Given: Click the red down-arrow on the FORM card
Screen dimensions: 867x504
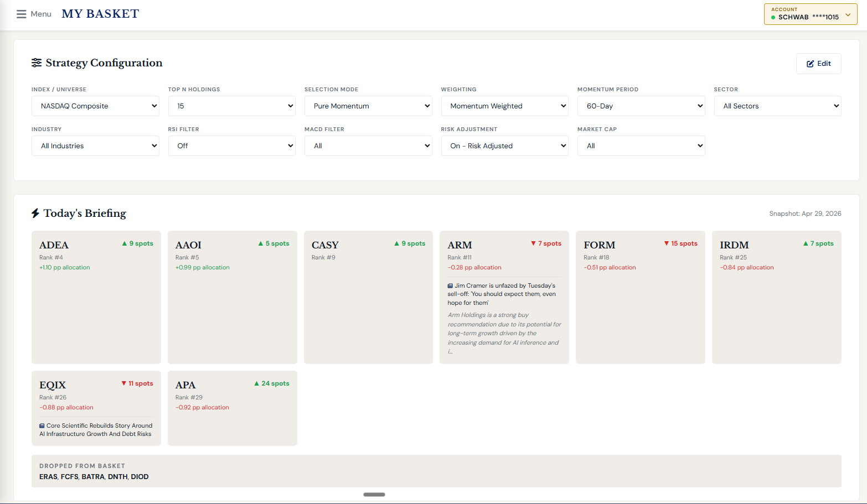Looking at the screenshot, I should tap(667, 243).
